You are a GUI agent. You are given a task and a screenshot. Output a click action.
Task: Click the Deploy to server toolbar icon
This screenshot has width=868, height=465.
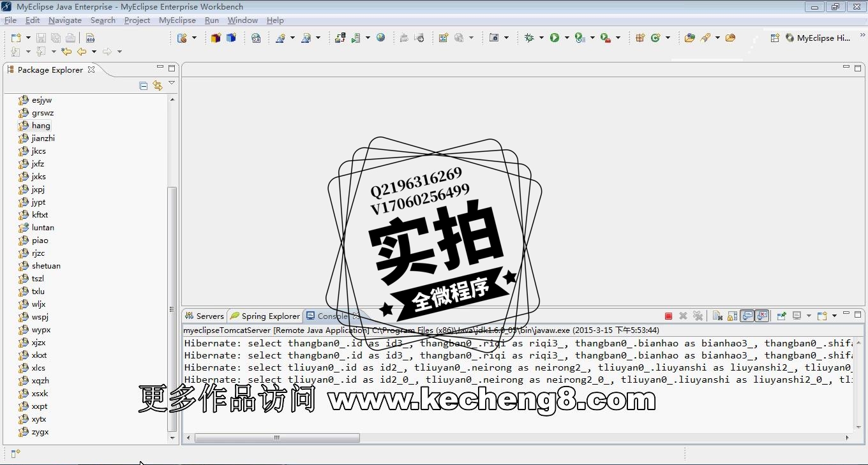point(340,38)
